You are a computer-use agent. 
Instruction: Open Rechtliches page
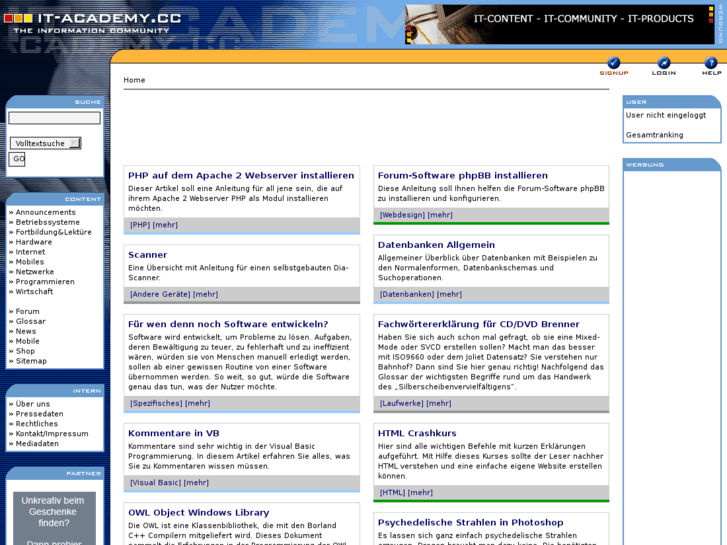point(37,424)
